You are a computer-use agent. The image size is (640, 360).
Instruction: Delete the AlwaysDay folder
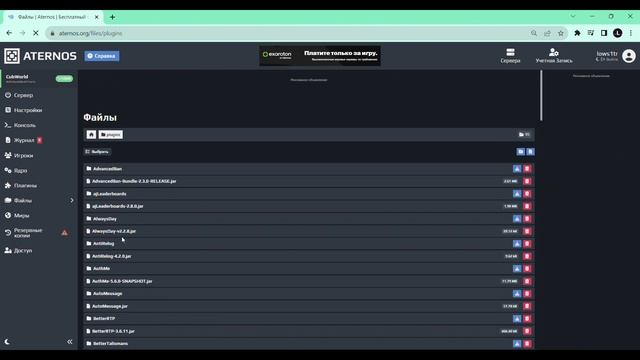(x=527, y=219)
